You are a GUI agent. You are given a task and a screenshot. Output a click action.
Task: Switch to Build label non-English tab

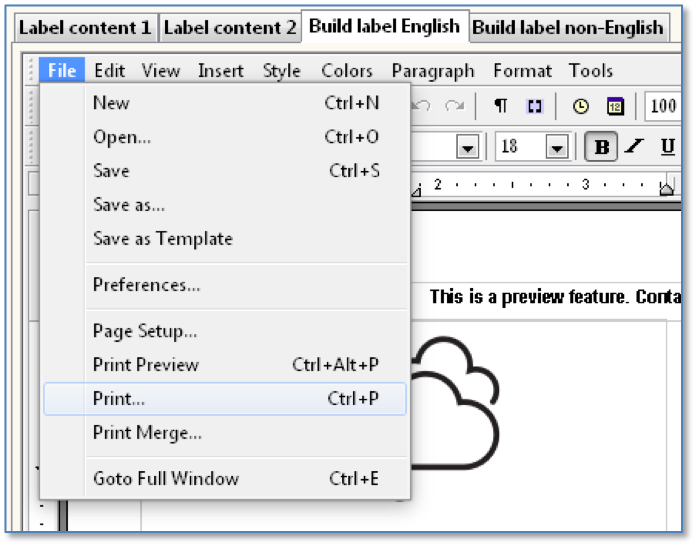click(568, 27)
